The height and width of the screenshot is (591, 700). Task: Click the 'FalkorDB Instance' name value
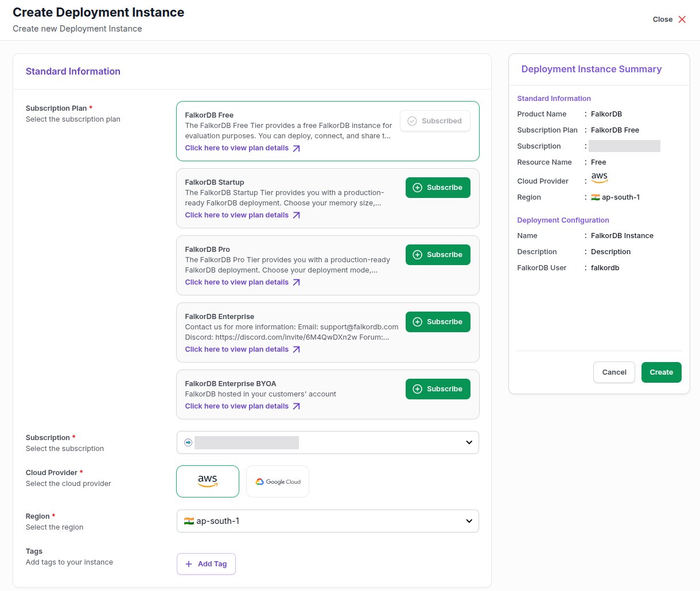[x=622, y=236]
